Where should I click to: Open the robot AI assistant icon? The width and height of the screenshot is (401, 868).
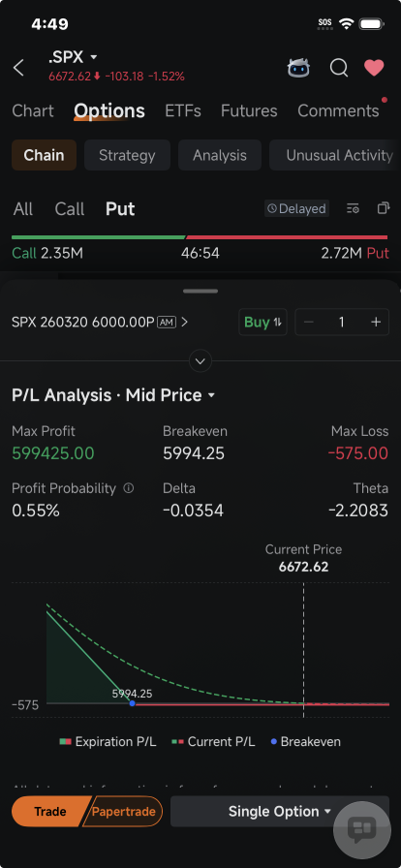pos(298,68)
